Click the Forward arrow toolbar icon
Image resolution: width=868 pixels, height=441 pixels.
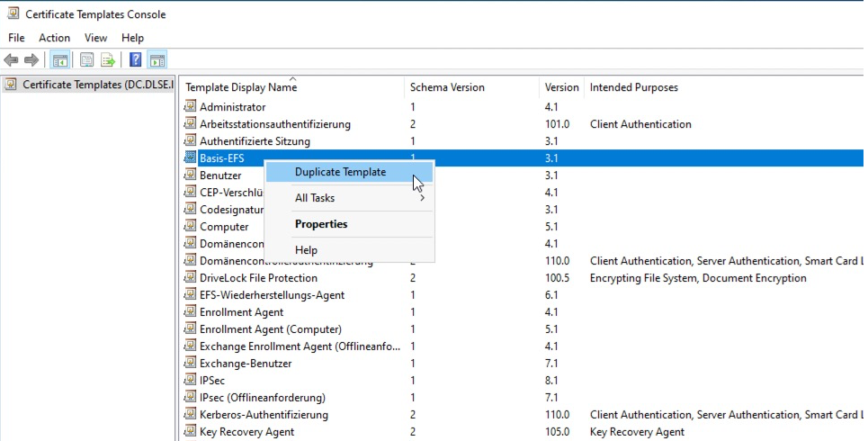click(31, 60)
